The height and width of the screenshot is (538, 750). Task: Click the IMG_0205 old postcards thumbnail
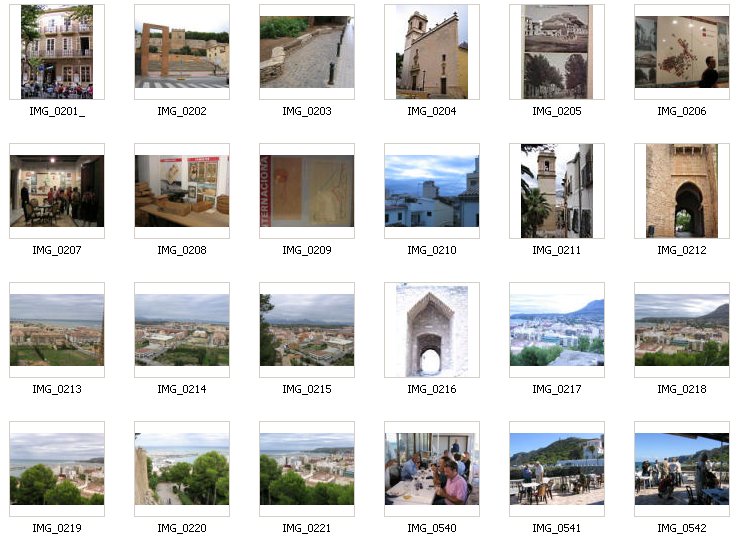[557, 52]
